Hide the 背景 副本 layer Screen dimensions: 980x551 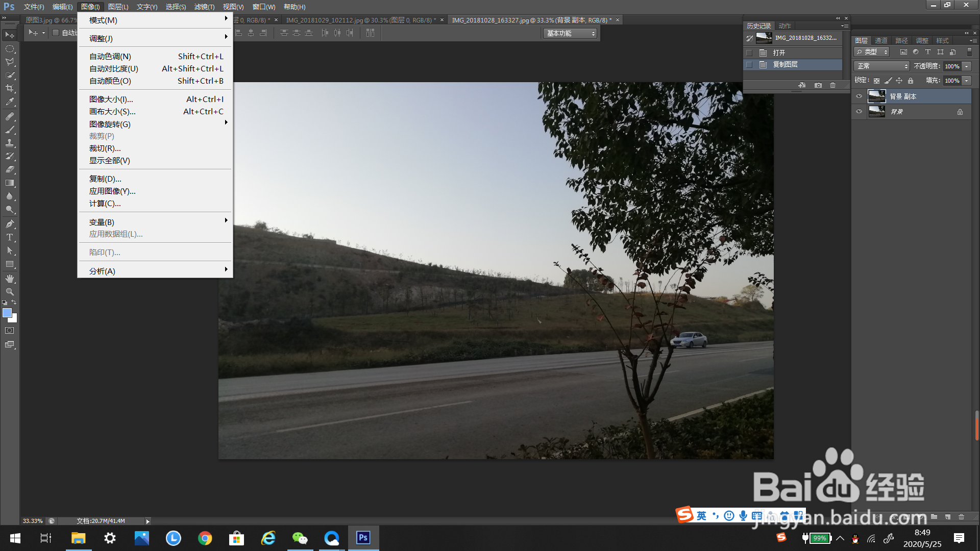[x=859, y=96]
